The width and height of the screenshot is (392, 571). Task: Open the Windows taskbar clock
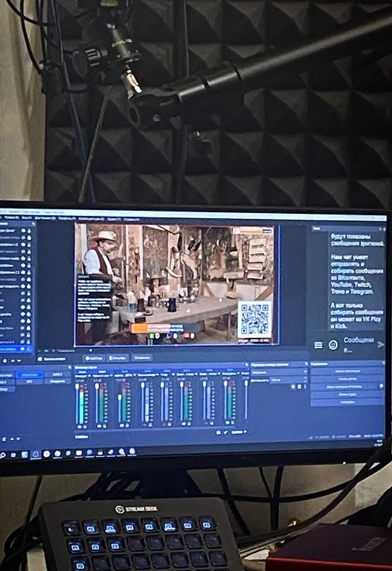point(378,443)
